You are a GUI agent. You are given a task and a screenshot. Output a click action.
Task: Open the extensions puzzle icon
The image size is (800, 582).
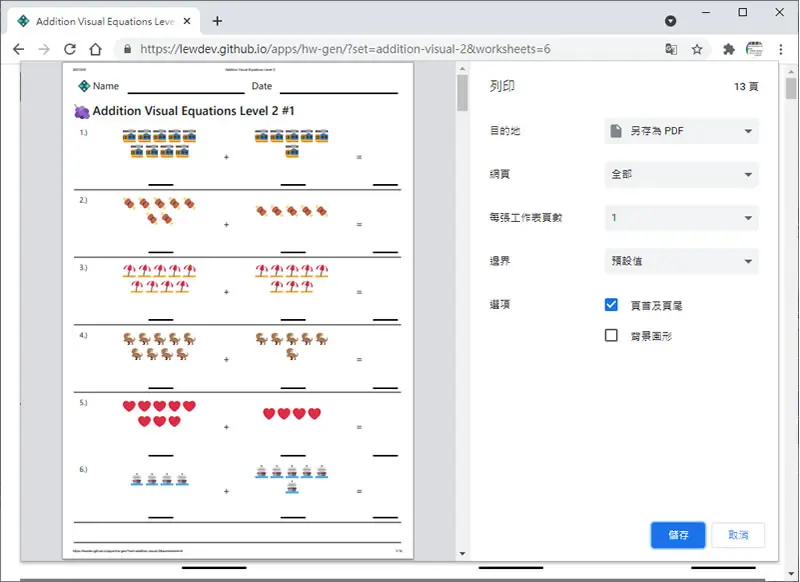(x=729, y=49)
